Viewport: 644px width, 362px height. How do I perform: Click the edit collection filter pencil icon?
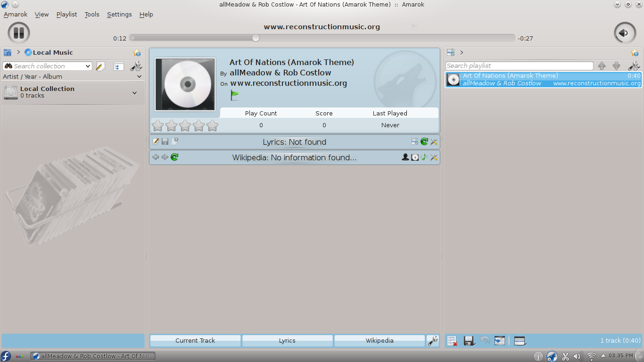click(100, 66)
